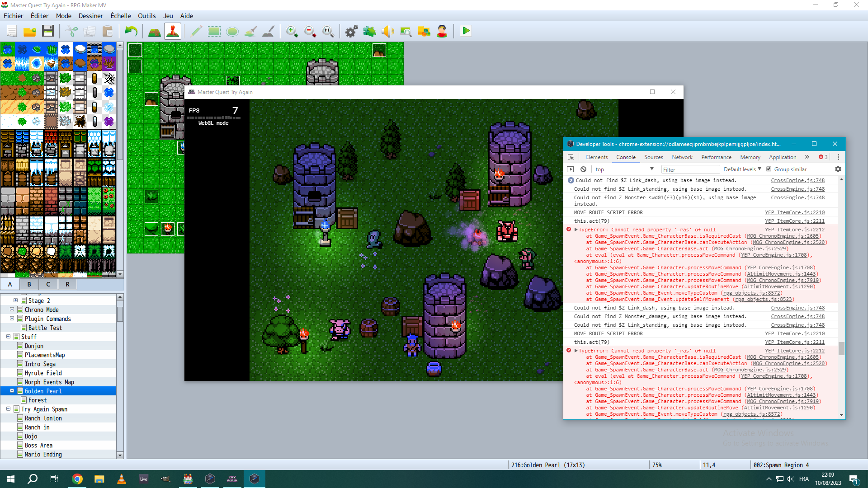Image resolution: width=868 pixels, height=488 pixels.
Task: Click the Paste clipboard icon
Action: click(108, 31)
